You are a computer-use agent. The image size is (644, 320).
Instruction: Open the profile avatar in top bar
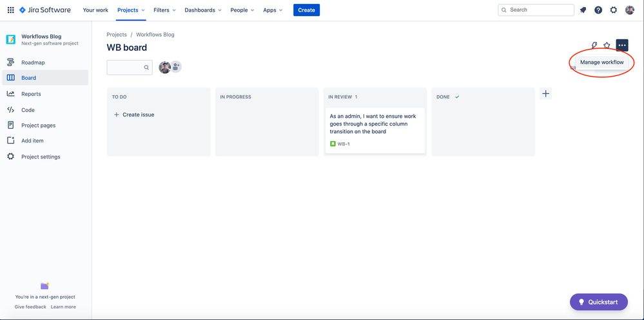coord(630,10)
